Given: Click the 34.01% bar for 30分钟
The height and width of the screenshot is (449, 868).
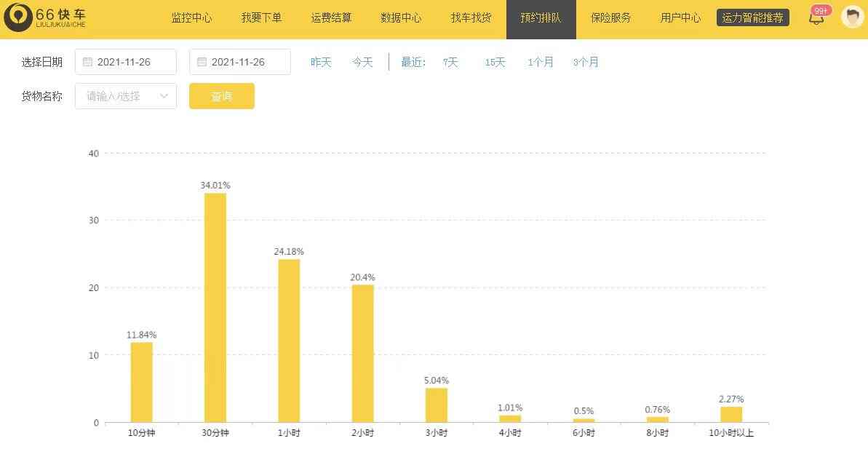Looking at the screenshot, I should pyautogui.click(x=215, y=307).
